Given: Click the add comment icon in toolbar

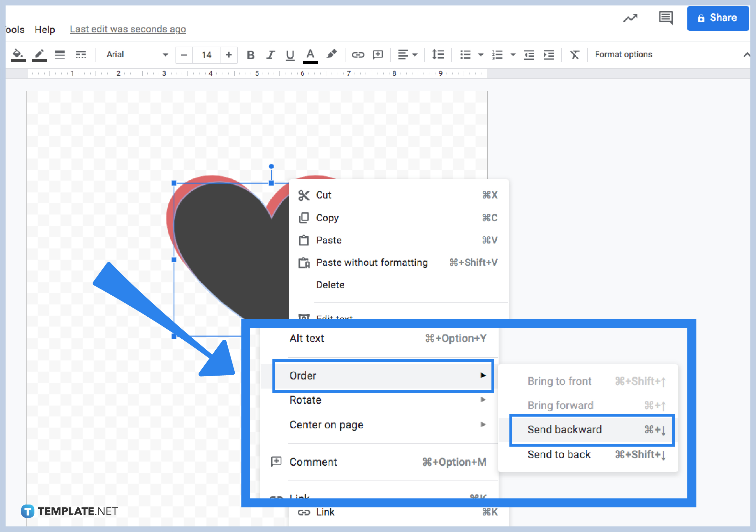Looking at the screenshot, I should tap(378, 55).
